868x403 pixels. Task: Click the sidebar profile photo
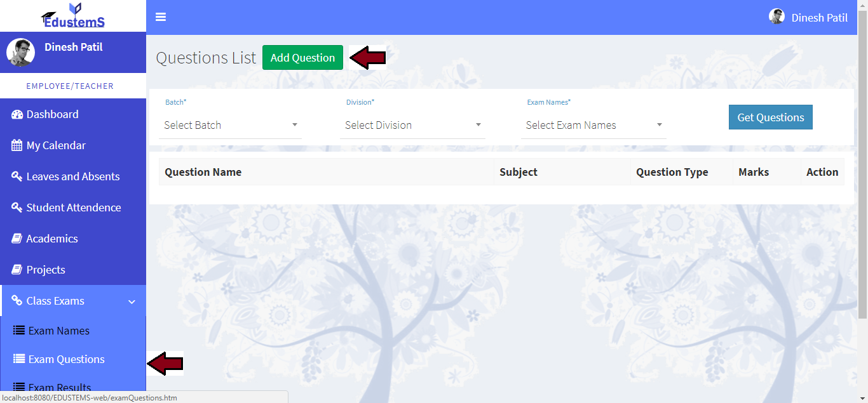20,53
